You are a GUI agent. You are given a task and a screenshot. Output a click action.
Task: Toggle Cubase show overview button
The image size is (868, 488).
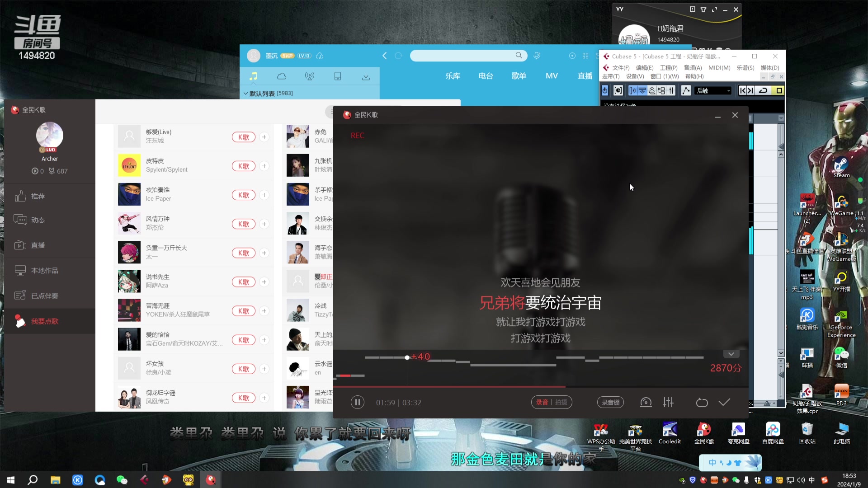(x=652, y=90)
